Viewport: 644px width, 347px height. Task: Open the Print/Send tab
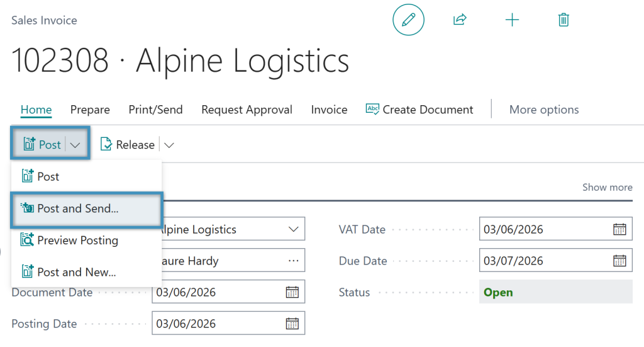156,110
